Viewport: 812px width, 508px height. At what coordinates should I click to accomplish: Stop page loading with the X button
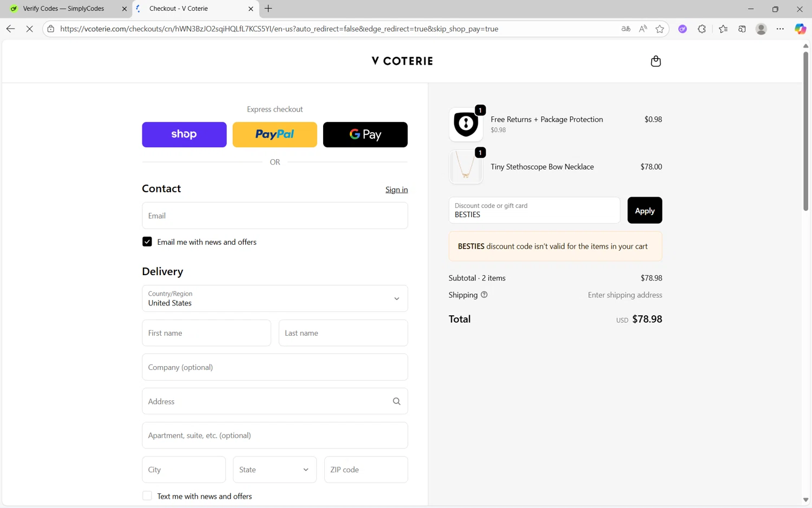click(30, 29)
